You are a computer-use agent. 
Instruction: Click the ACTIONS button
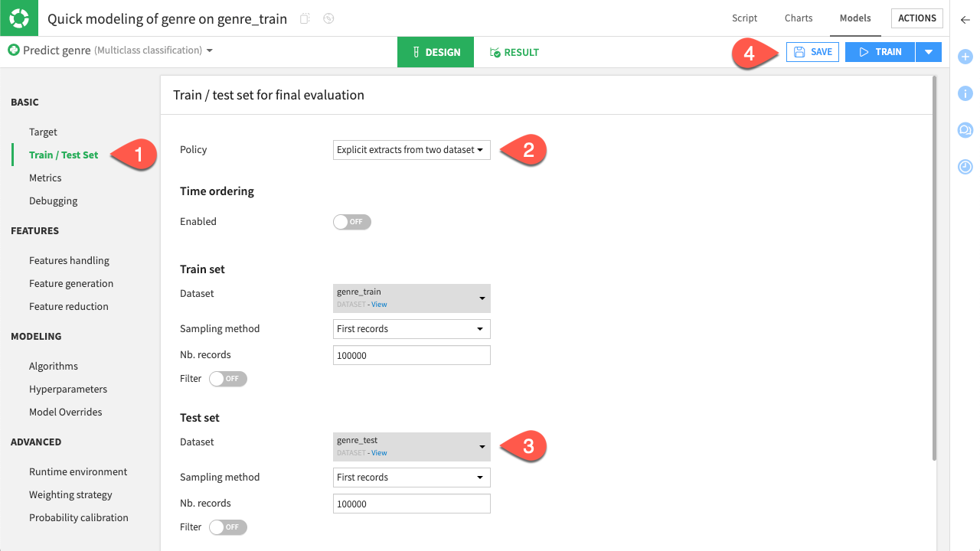pyautogui.click(x=916, y=18)
